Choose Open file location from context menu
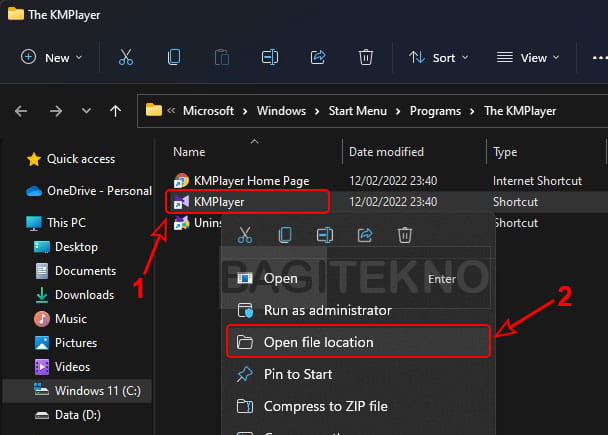608x435 pixels. click(x=358, y=342)
